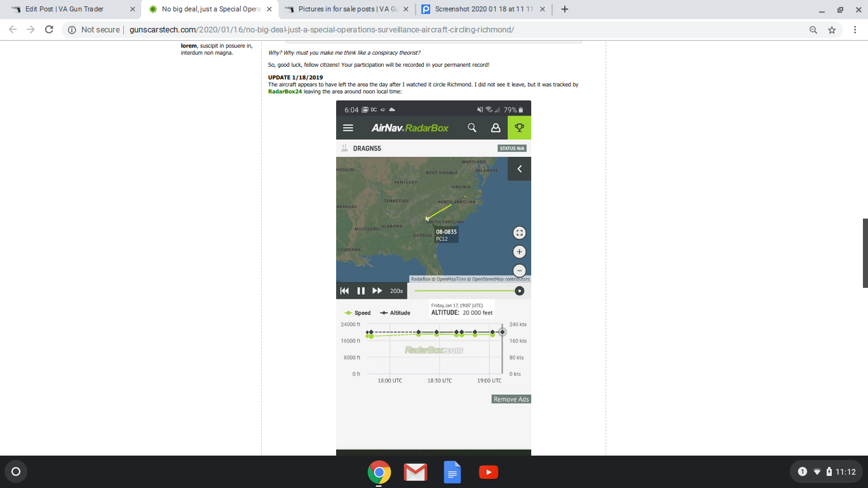
Task: Open RadarBox hamburger menu
Action: click(x=348, y=128)
